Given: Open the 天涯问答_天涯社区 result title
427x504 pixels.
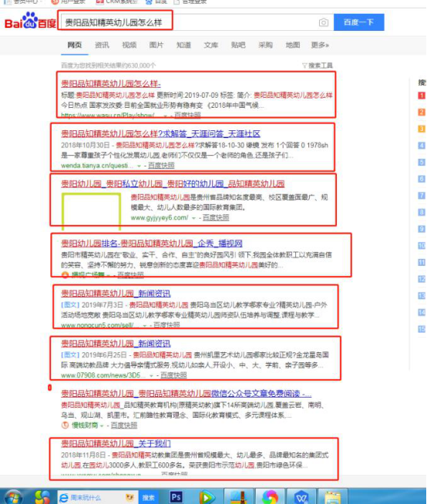Looking at the screenshot, I should [x=161, y=134].
